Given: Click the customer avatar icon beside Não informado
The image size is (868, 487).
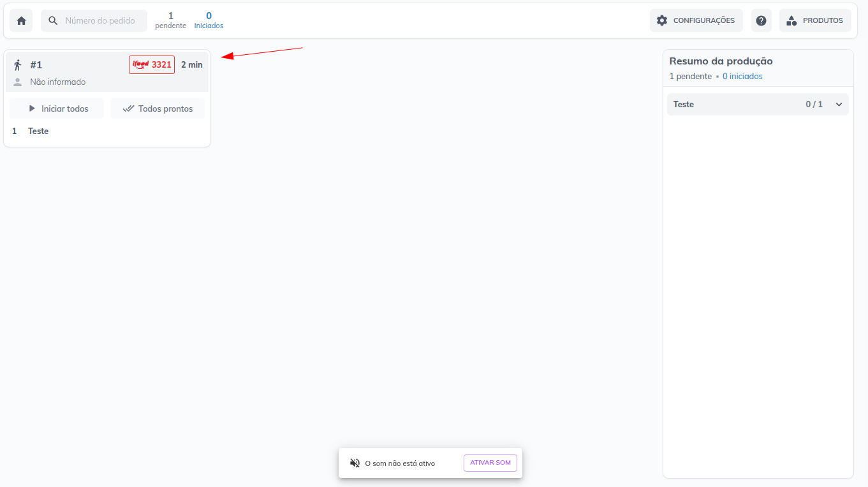Looking at the screenshot, I should pos(18,82).
